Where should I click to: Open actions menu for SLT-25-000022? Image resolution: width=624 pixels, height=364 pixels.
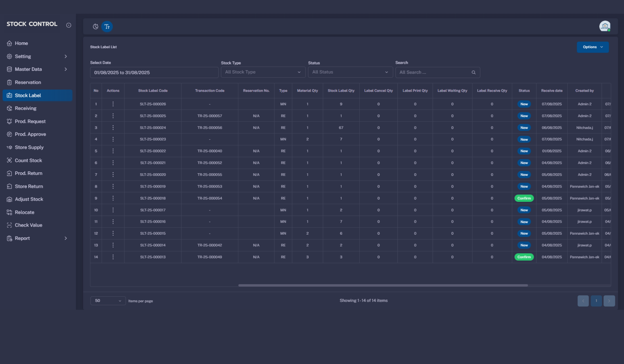click(x=113, y=151)
